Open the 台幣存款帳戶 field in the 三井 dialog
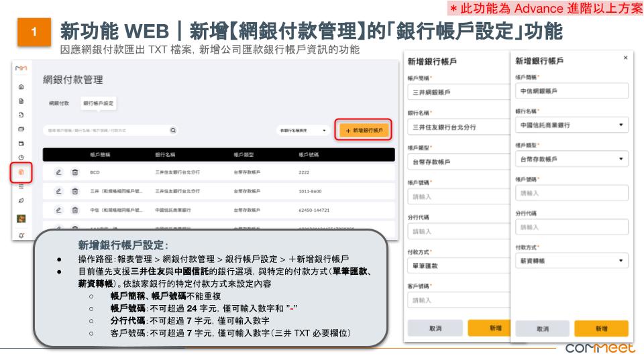644x362 pixels. tap(459, 162)
